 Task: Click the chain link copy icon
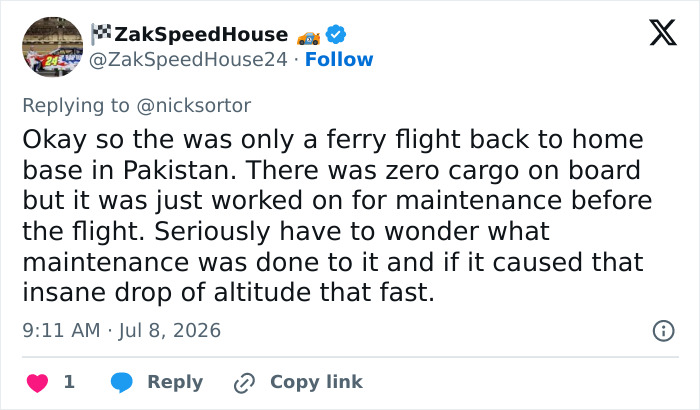point(244,383)
